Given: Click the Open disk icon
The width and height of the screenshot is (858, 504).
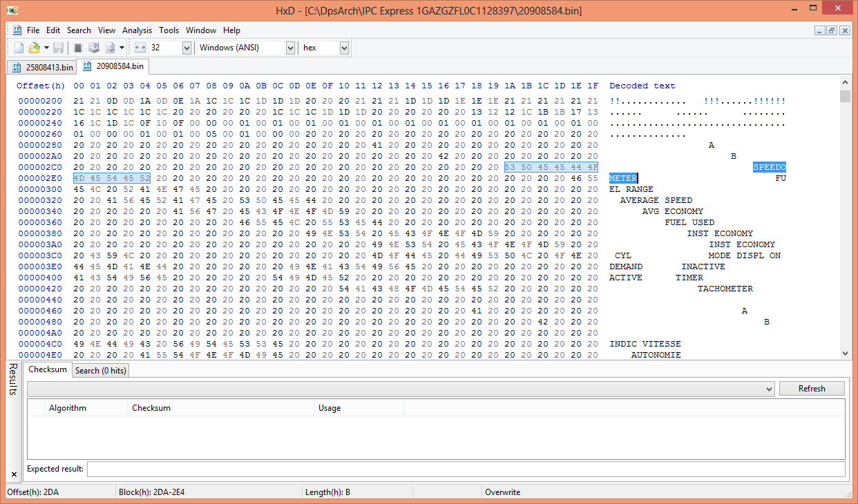Looking at the screenshot, I should coord(94,48).
